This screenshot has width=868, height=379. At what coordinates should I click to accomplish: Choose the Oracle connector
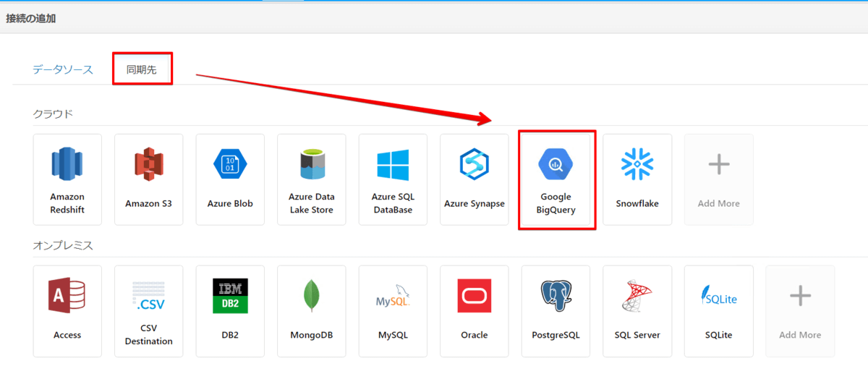(x=474, y=311)
